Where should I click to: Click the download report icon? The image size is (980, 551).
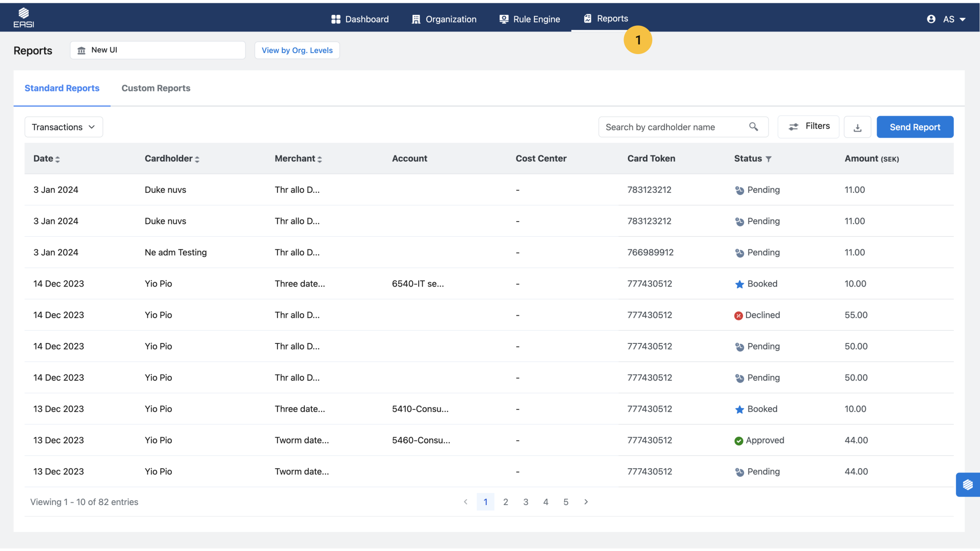857,127
